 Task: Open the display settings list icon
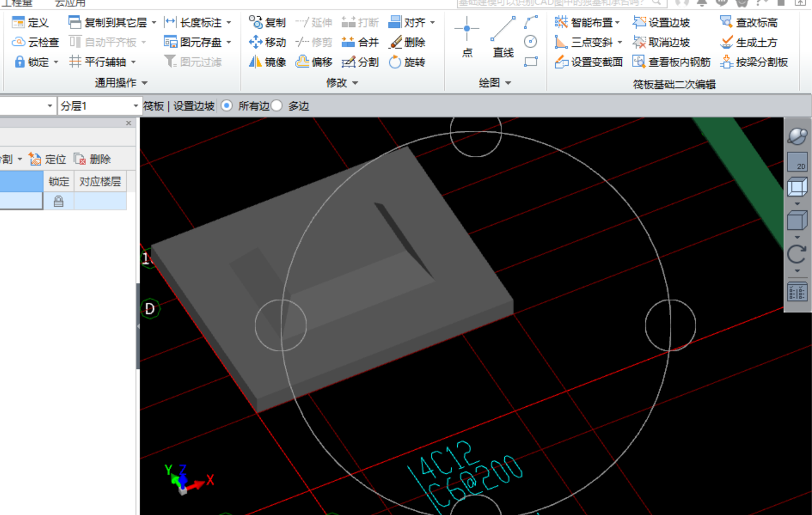tap(797, 292)
